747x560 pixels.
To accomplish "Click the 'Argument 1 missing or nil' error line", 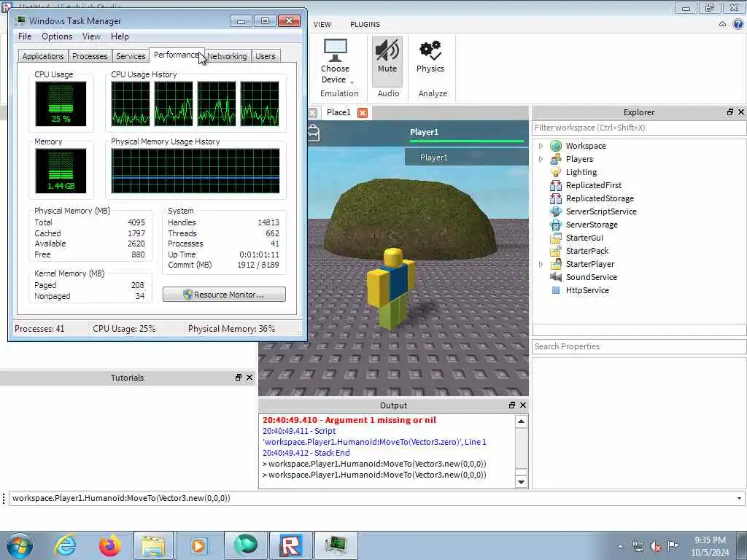I will (349, 420).
